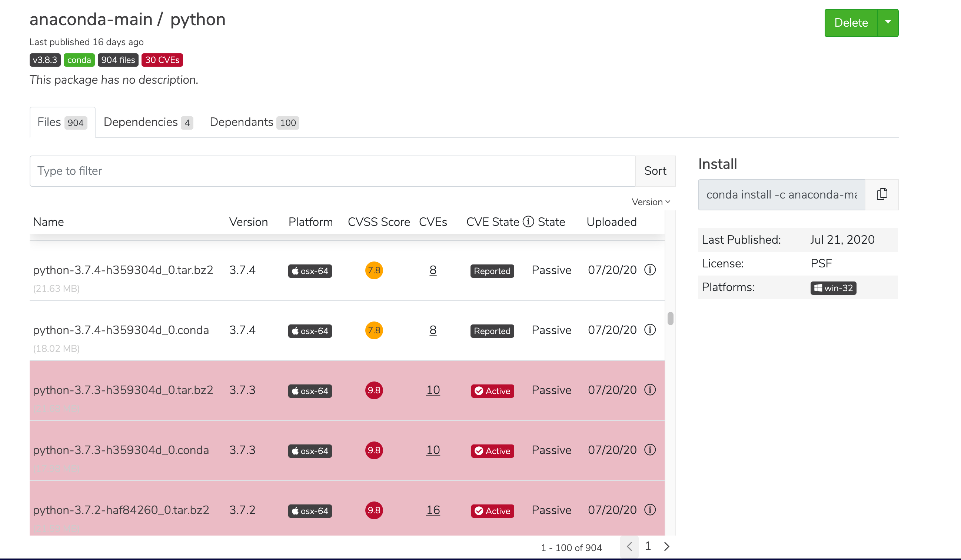This screenshot has width=961, height=560.
Task: Open the Version sort dropdown
Action: [651, 201]
